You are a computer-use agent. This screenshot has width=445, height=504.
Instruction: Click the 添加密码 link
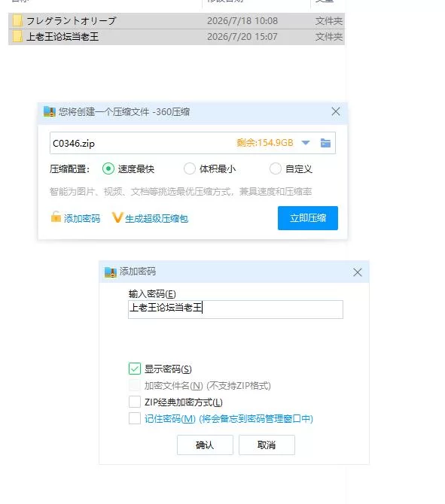[x=82, y=219]
